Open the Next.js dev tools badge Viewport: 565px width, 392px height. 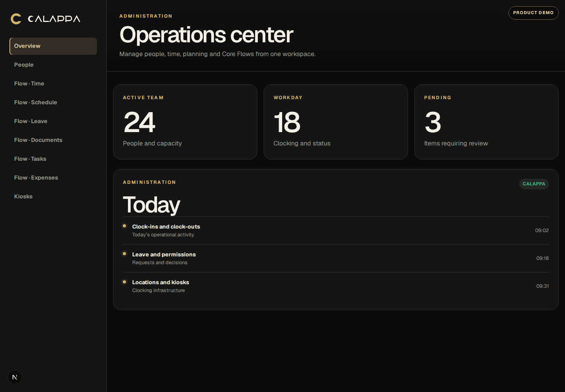(15, 377)
